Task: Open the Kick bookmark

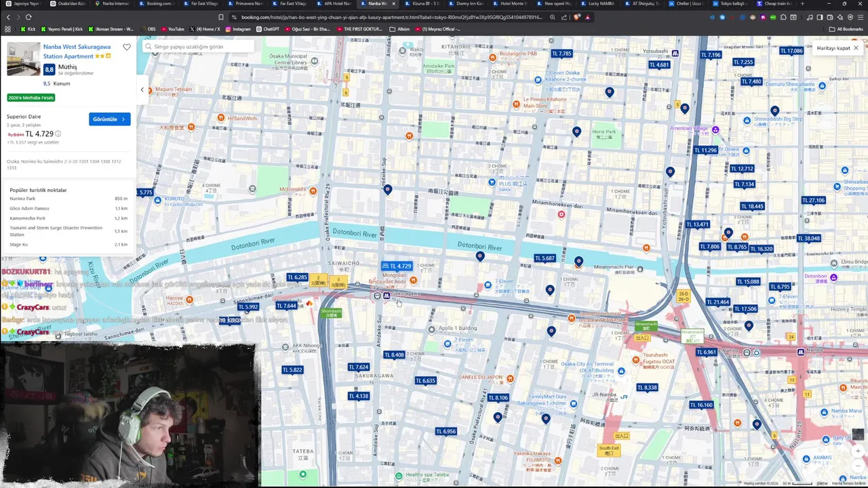Action: (28, 29)
